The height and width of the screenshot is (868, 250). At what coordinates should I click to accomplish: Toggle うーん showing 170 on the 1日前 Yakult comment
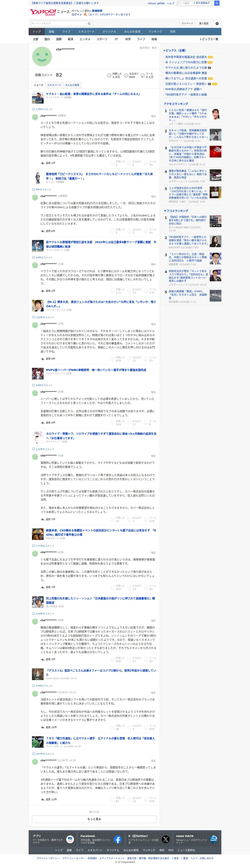tap(150, 291)
